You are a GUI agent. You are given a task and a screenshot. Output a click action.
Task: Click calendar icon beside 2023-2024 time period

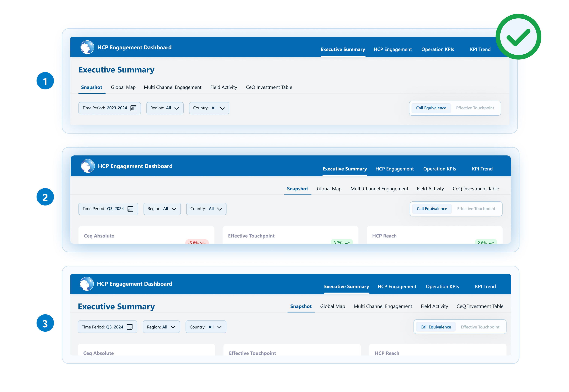pyautogui.click(x=133, y=108)
